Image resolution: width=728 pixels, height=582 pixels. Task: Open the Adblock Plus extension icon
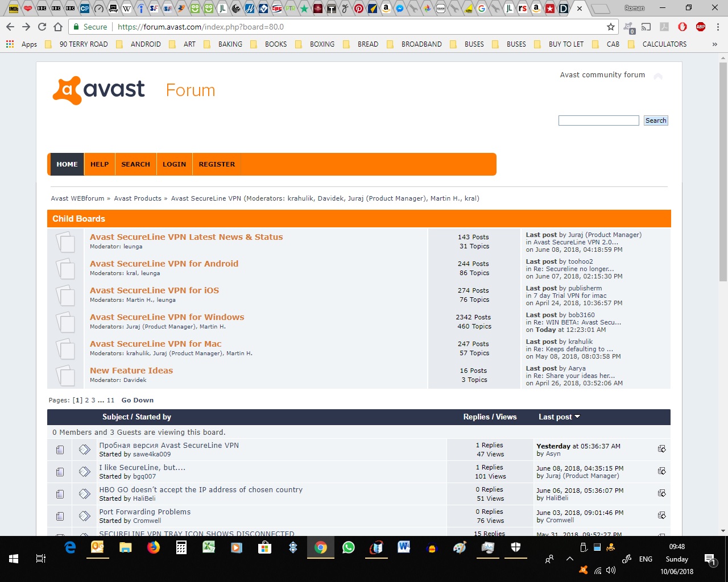pyautogui.click(x=701, y=27)
